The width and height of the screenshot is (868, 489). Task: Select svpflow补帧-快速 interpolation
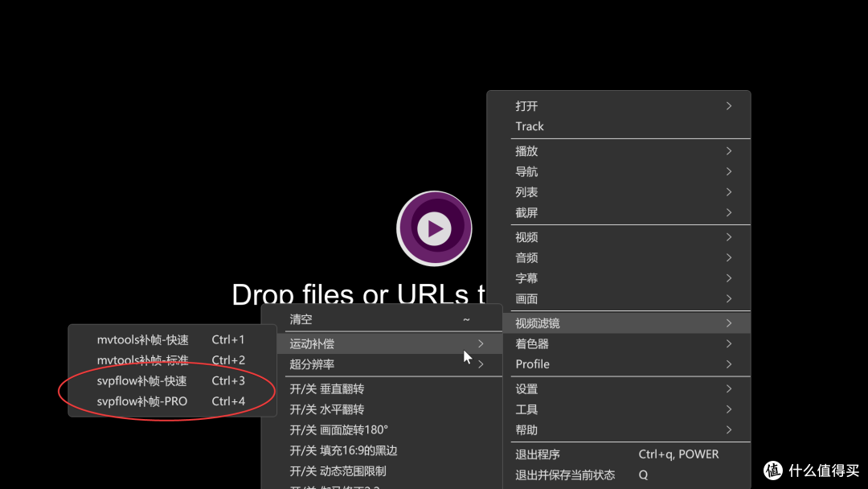click(172, 380)
